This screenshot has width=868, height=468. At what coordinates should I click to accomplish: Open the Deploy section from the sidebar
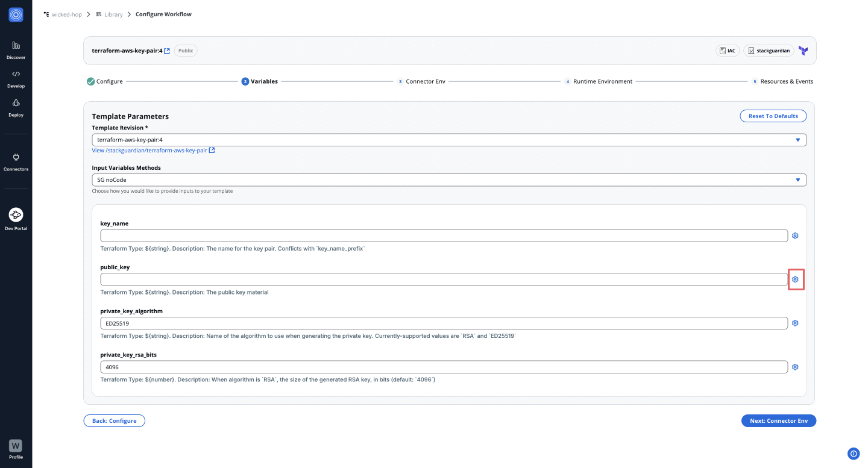coord(16,106)
